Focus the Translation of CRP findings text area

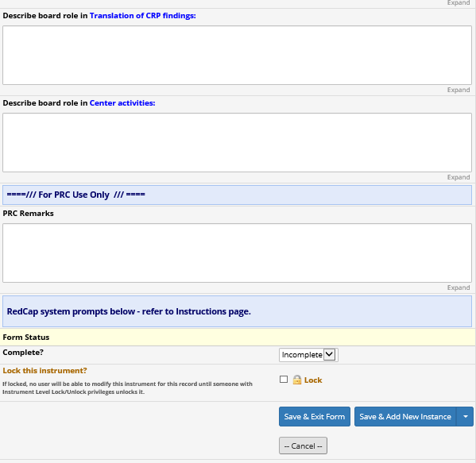[237, 56]
